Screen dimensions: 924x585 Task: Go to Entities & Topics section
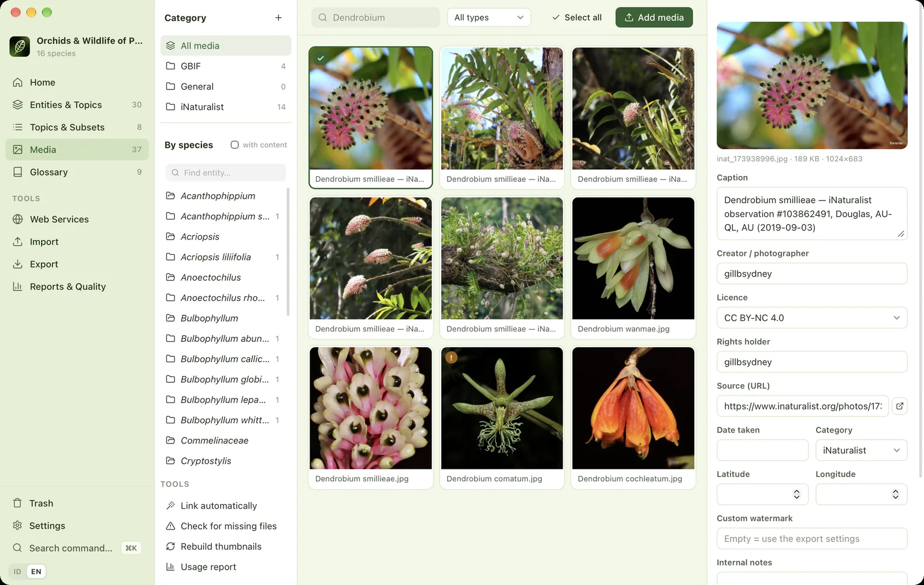(77, 105)
